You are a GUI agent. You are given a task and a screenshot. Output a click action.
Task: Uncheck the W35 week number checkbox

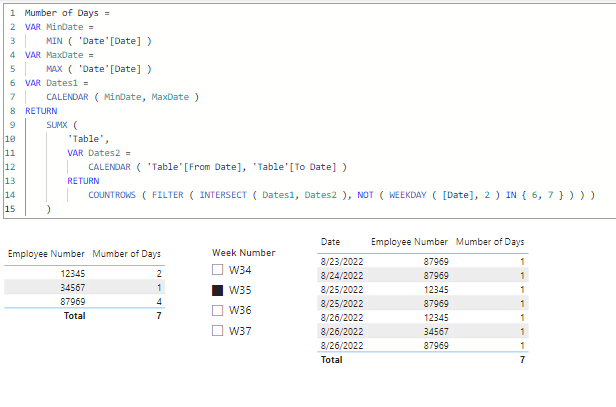click(x=217, y=290)
